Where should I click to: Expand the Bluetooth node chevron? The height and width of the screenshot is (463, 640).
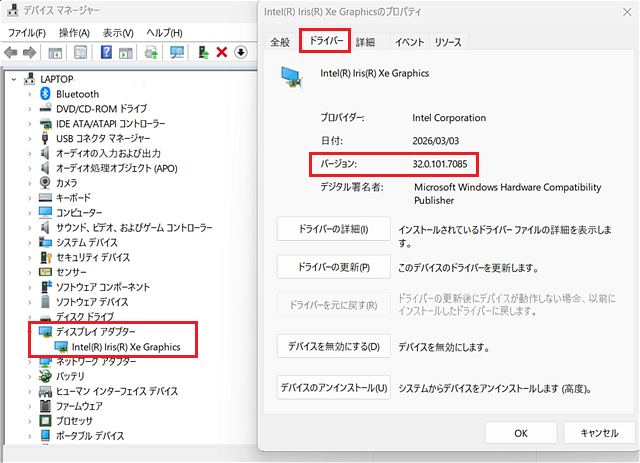coord(30,94)
